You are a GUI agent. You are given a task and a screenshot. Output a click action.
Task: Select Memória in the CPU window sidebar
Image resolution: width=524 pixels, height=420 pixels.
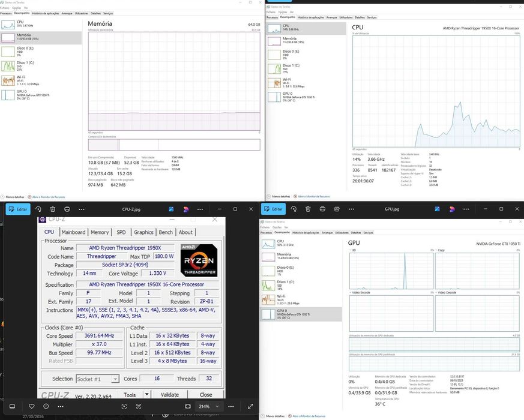pyautogui.click(x=307, y=40)
